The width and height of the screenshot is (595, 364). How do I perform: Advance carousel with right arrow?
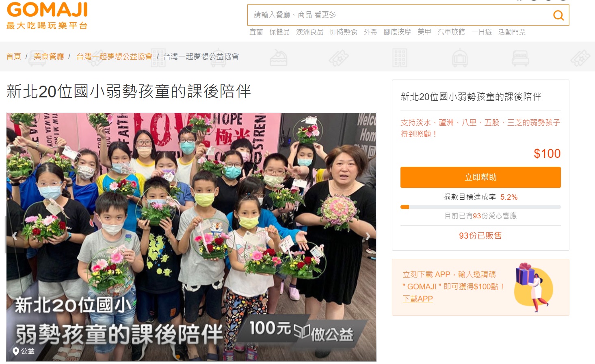(368, 236)
